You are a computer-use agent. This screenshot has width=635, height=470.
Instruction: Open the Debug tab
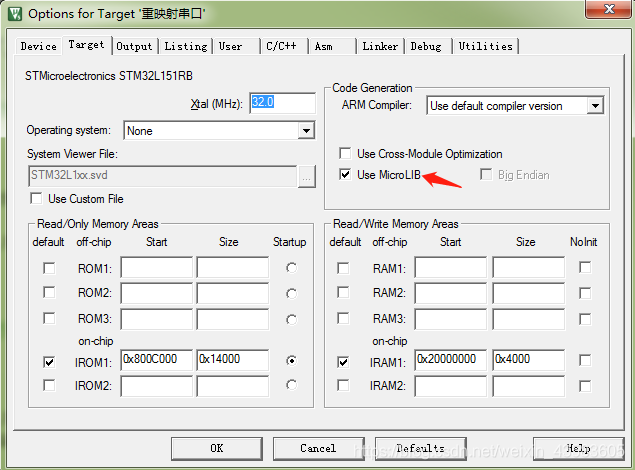[428, 47]
